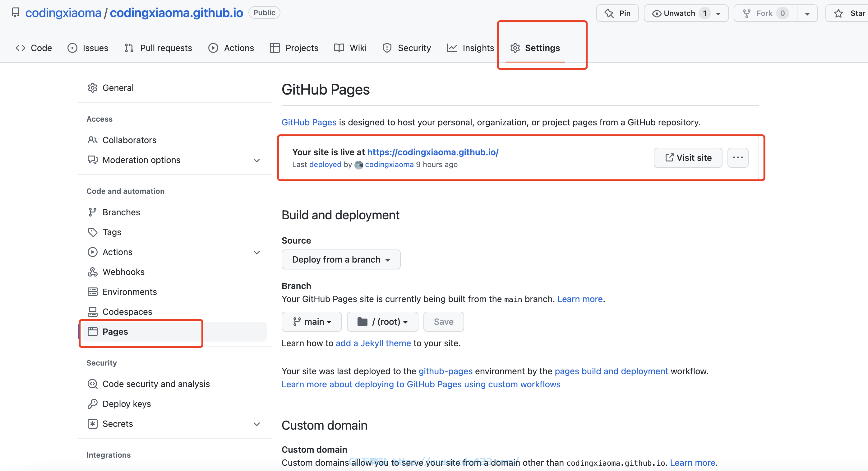Select the Settings tab
The image size is (868, 471).
click(535, 48)
